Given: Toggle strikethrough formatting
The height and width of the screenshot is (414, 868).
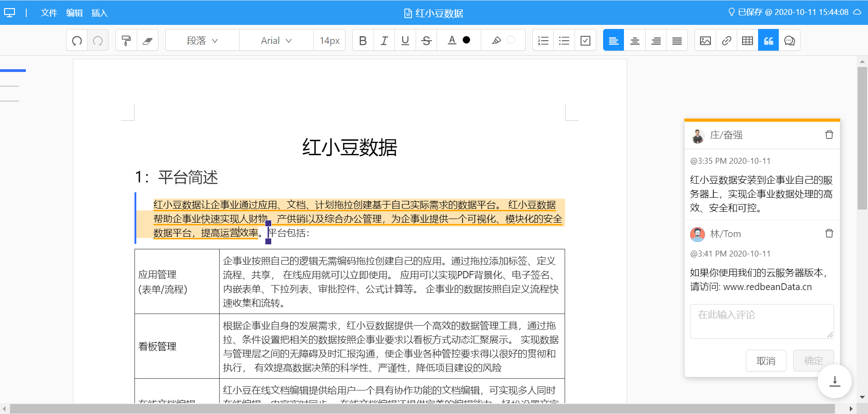Looking at the screenshot, I should 426,41.
